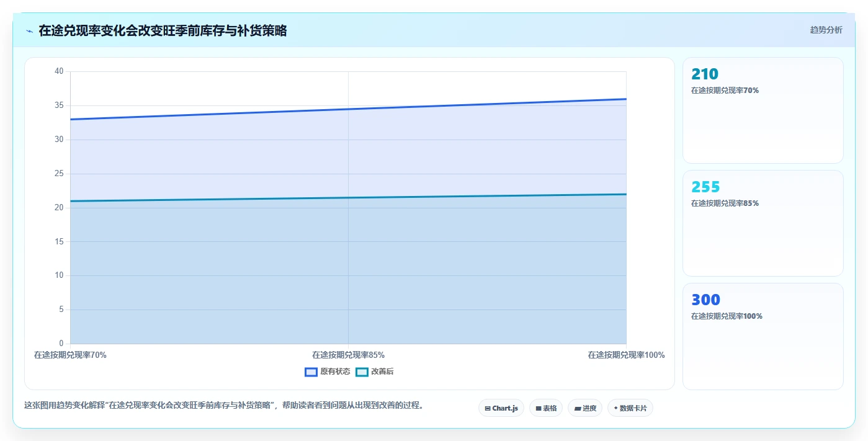Click y-axis tick value 25
Viewport: 868px width, 441px height.
(59, 174)
